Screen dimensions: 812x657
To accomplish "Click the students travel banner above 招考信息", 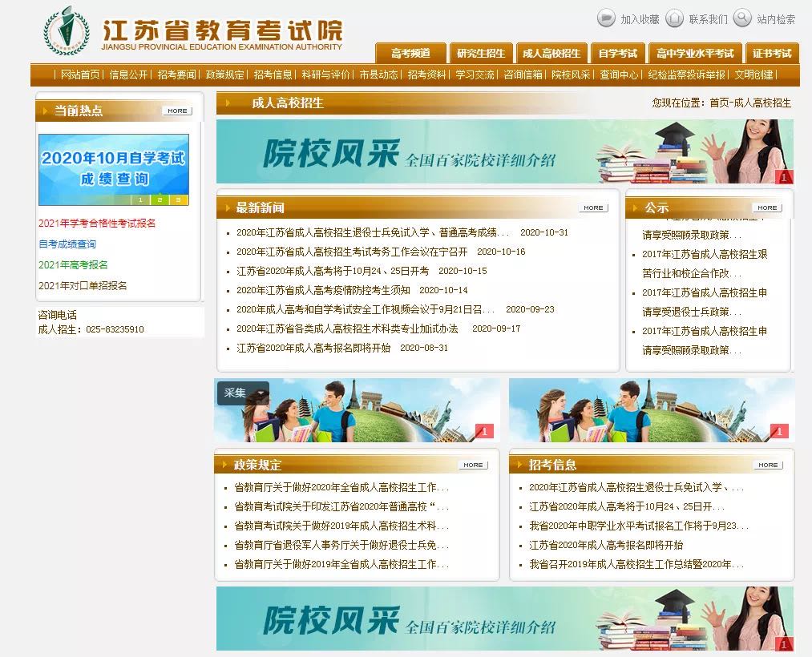I will point(652,410).
